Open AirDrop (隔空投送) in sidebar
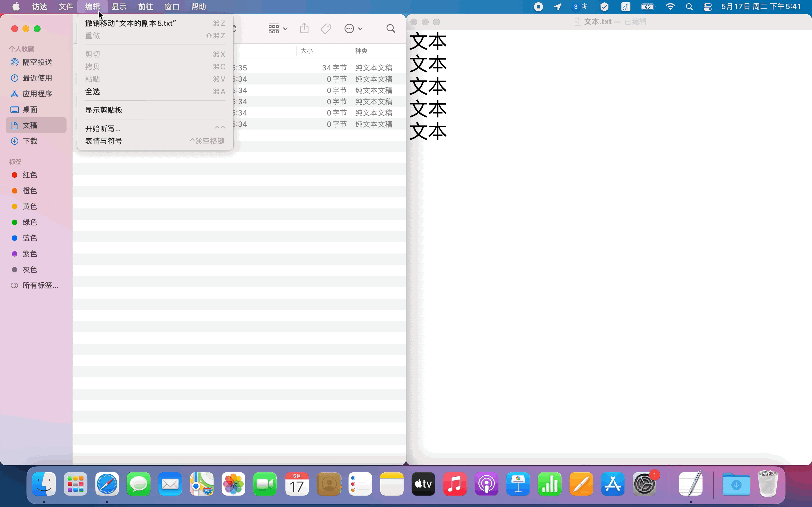The height and width of the screenshot is (507, 812). [x=37, y=62]
